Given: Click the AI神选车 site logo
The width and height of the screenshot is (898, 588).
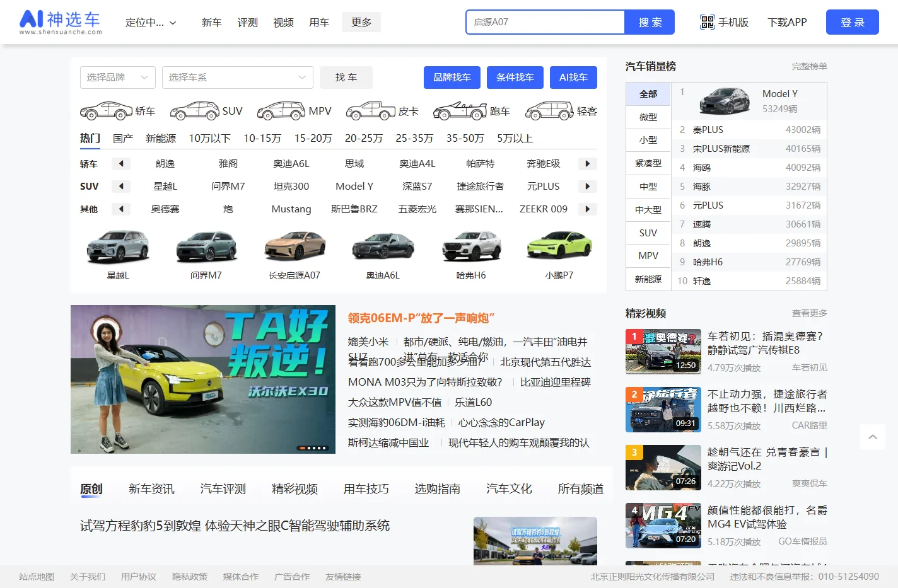Looking at the screenshot, I should (x=61, y=22).
